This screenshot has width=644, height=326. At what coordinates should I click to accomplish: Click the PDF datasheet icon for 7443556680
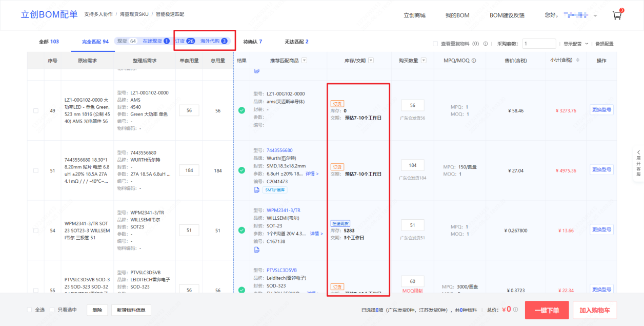(x=257, y=190)
